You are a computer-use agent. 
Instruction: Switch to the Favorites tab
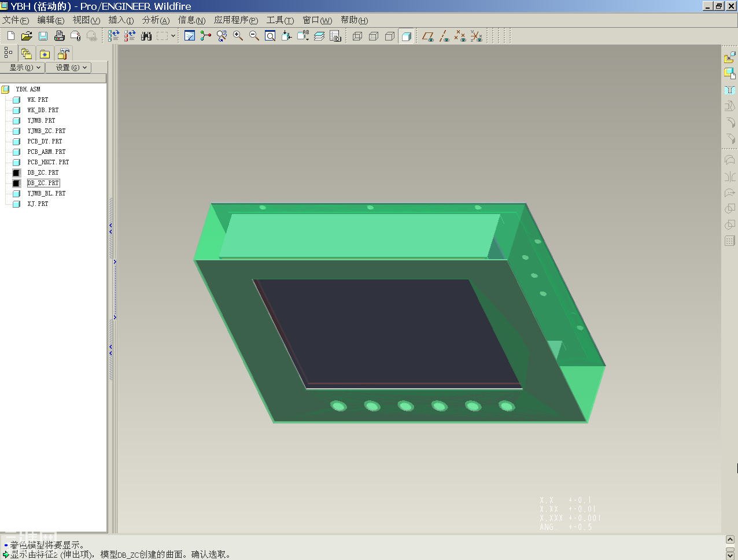click(45, 54)
